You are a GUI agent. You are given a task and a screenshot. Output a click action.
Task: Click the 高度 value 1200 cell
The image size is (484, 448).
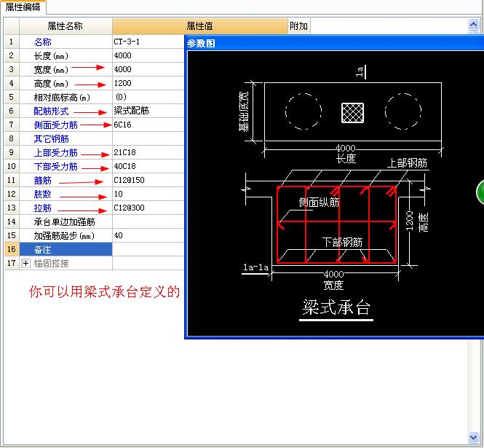[x=148, y=84]
